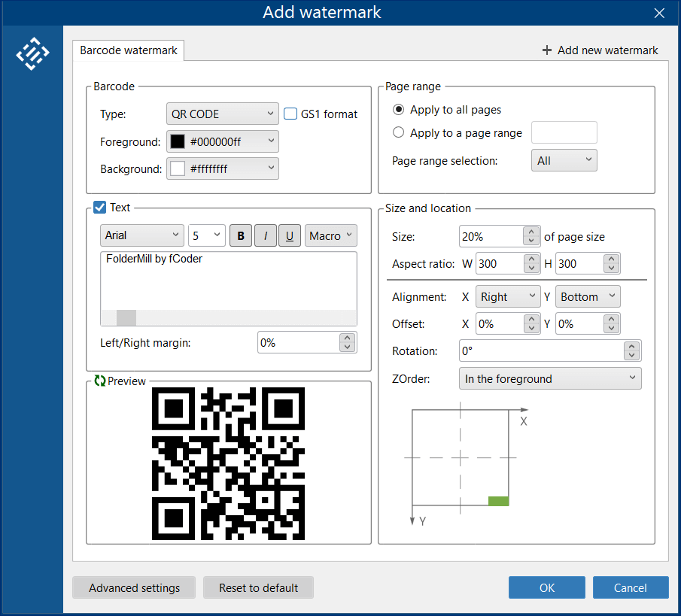The image size is (681, 616).
Task: Click the green position marker in diagram
Action: (499, 501)
